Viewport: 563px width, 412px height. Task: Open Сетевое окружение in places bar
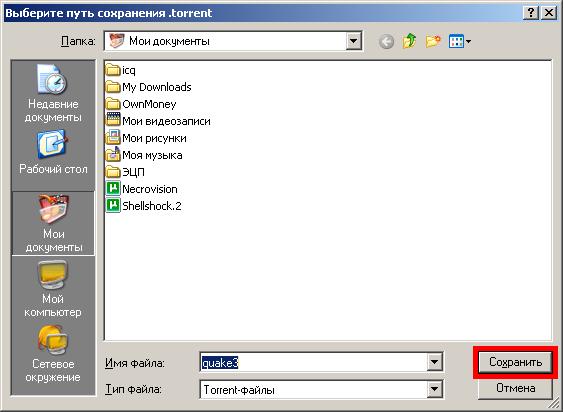pyautogui.click(x=53, y=354)
